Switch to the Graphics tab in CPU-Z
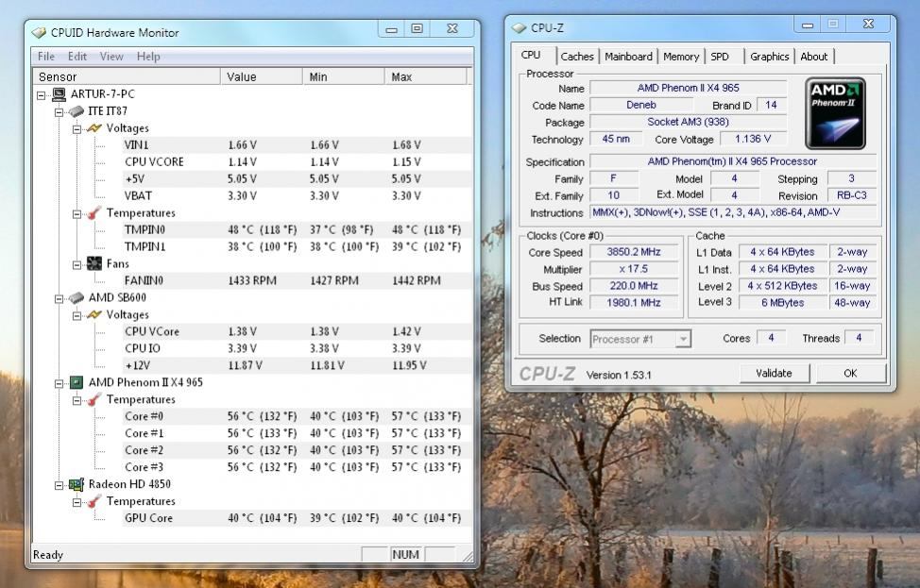 tap(769, 57)
